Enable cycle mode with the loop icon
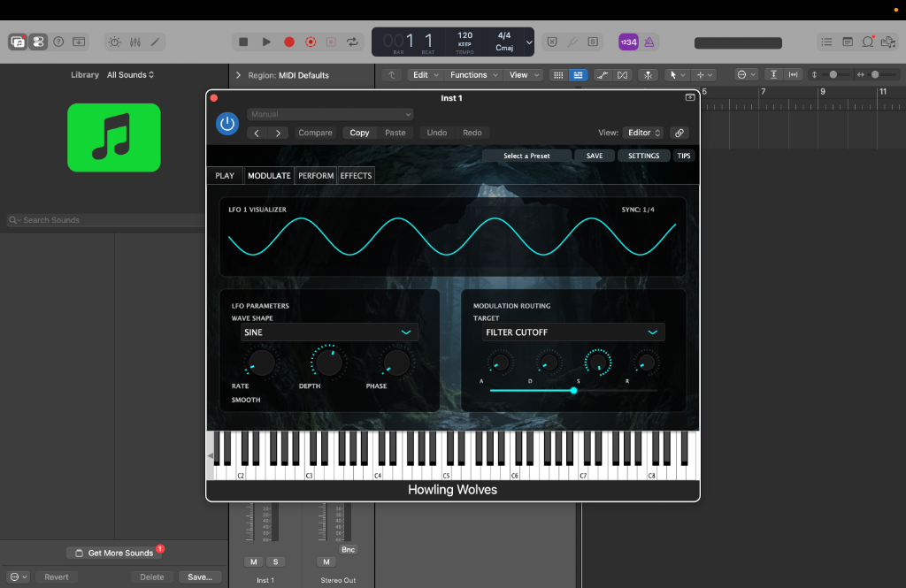 coord(352,42)
